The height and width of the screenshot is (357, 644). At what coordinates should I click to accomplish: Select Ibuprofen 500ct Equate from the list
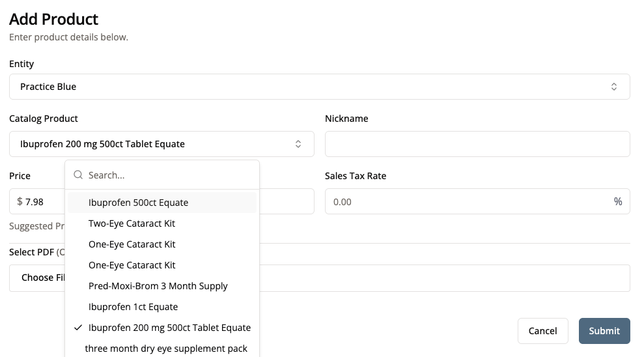click(138, 203)
